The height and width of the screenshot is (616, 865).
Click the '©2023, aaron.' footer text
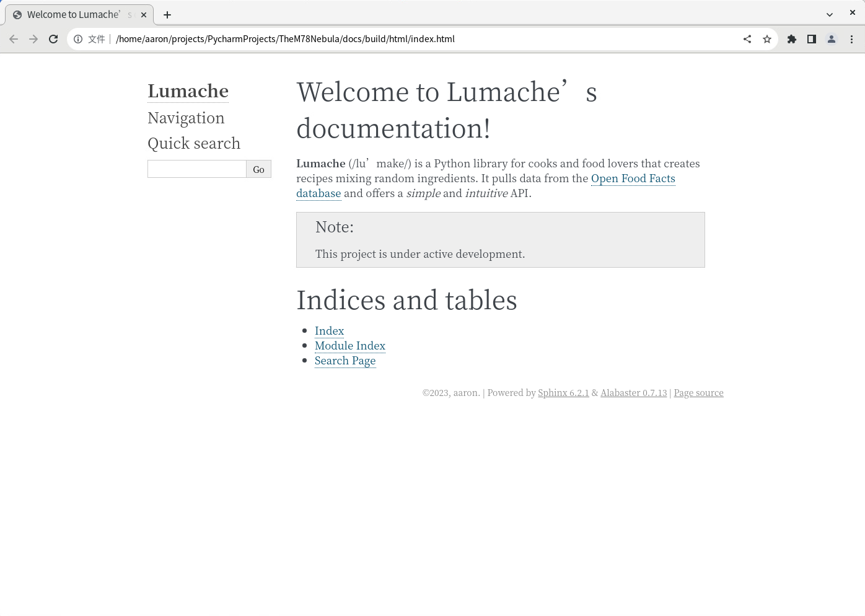(x=451, y=393)
